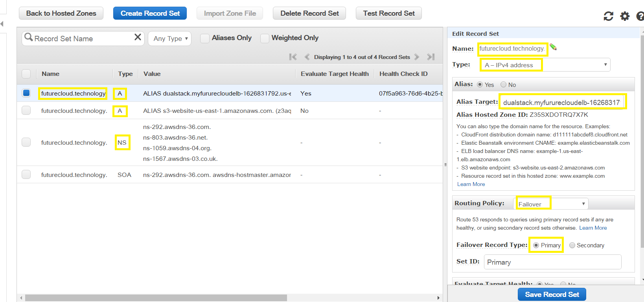Click Delete Record Set button
644x302 pixels.
pos(309,13)
